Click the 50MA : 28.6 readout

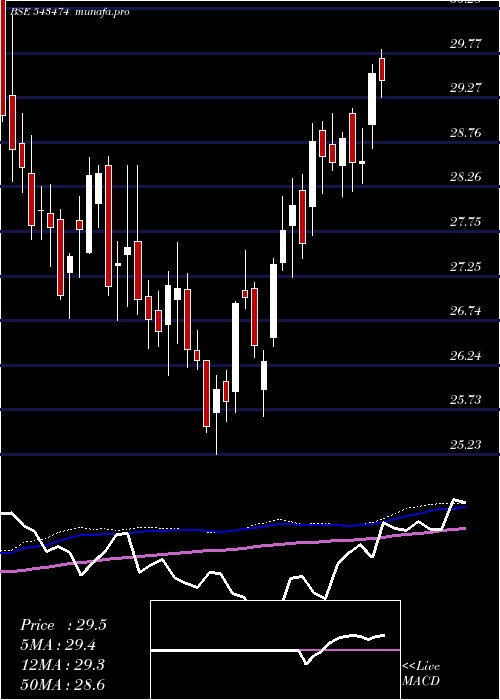coord(63,684)
